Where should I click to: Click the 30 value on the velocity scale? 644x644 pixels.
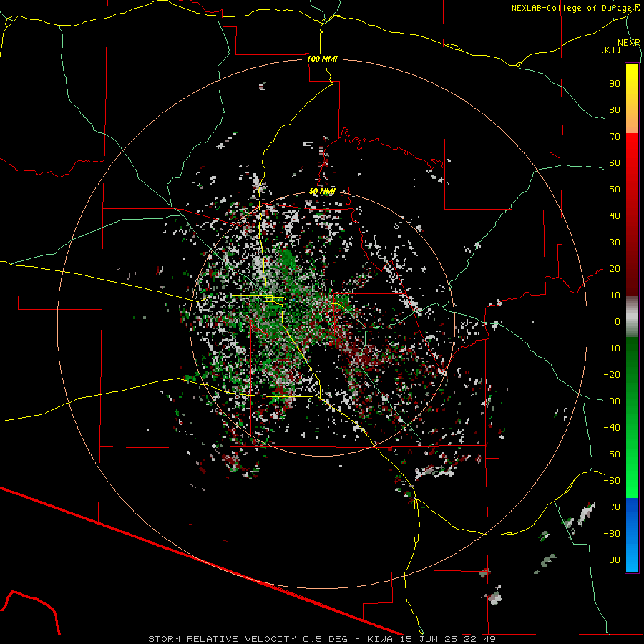tap(615, 243)
